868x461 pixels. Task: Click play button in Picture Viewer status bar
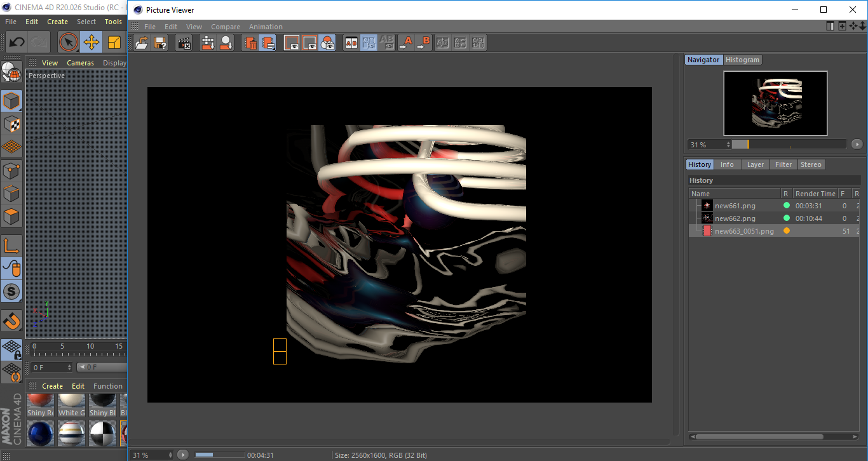tap(183, 455)
